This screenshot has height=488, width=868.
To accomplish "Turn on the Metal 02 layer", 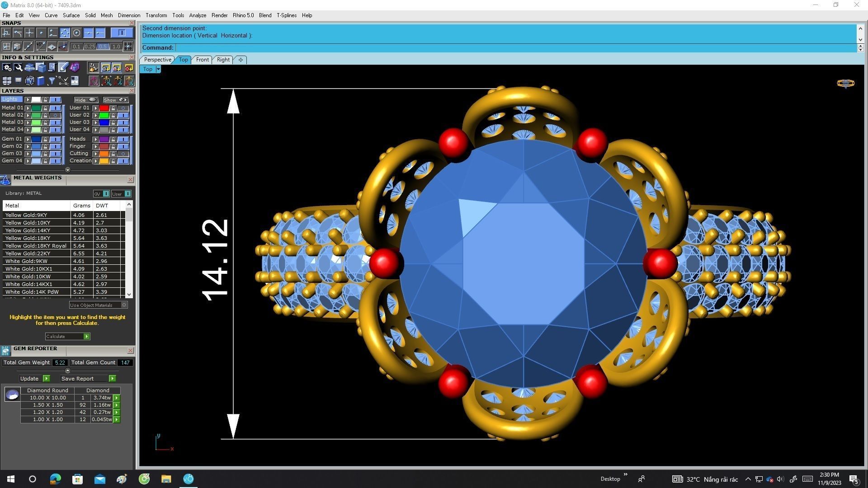I will coord(55,115).
